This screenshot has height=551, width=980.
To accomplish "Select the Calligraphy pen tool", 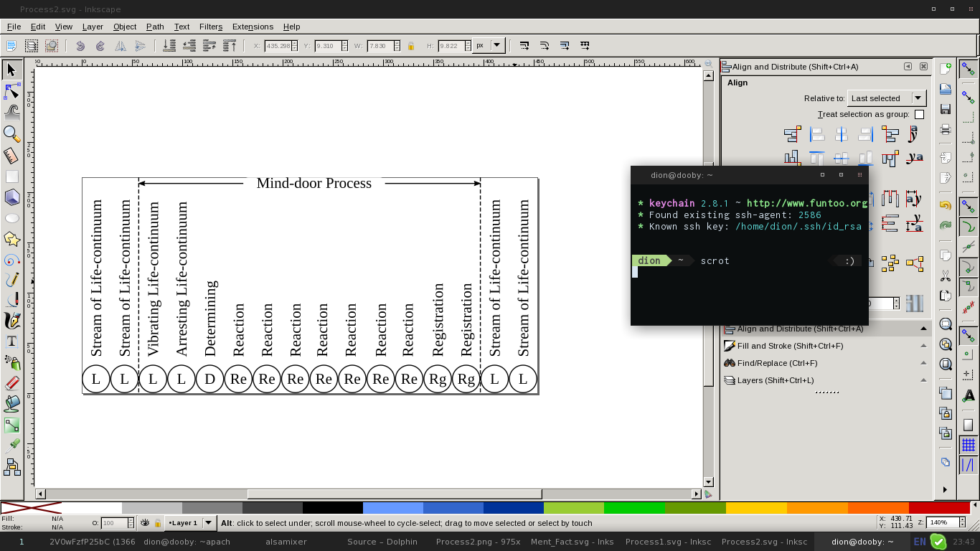I will point(11,321).
